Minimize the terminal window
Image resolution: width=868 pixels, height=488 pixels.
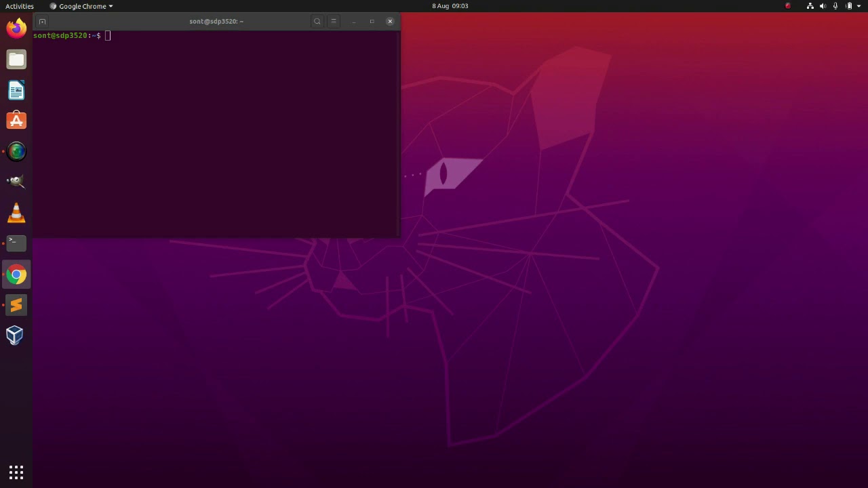pyautogui.click(x=353, y=21)
